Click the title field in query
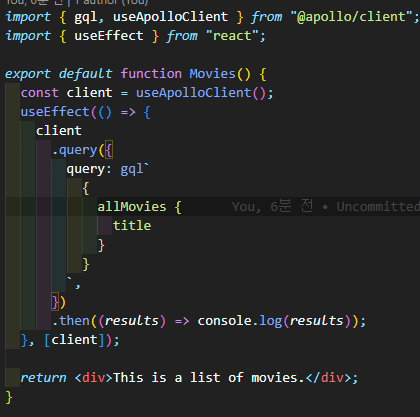The width and height of the screenshot is (420, 417). 132,226
